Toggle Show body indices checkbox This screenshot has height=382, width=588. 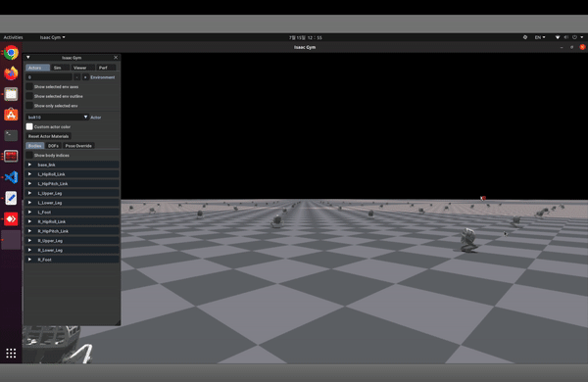pyautogui.click(x=29, y=155)
